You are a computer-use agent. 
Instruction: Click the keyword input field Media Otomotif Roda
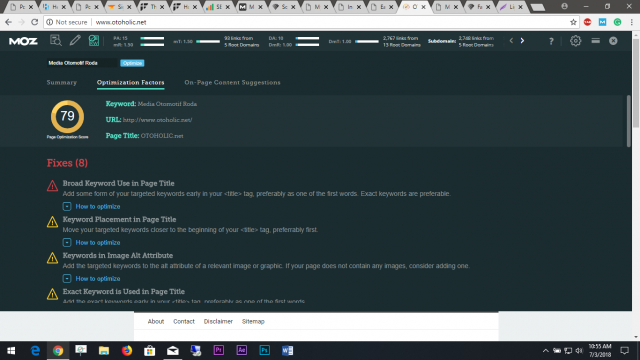click(x=82, y=63)
